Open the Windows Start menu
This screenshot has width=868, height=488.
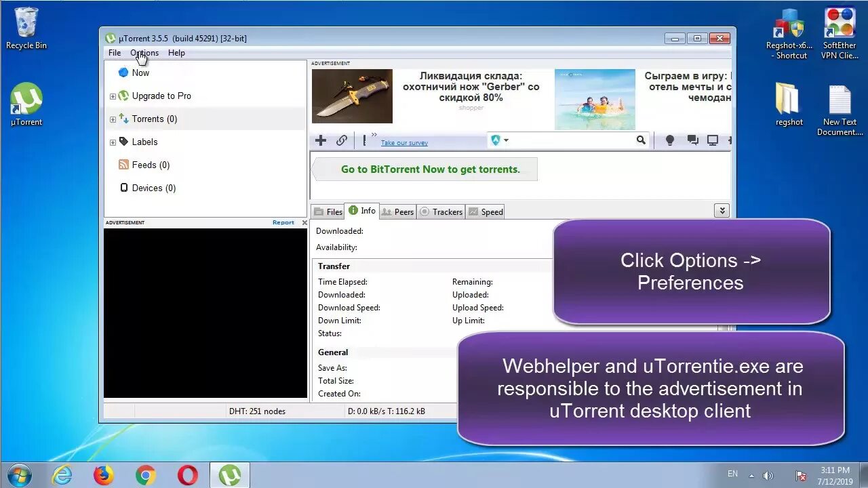pos(18,475)
